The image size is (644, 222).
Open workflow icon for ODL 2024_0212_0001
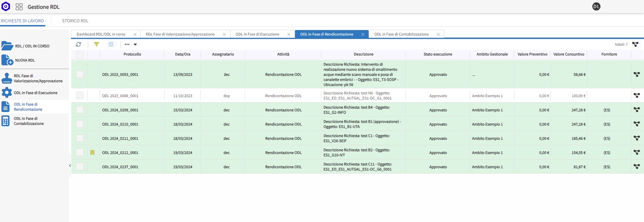click(637, 153)
